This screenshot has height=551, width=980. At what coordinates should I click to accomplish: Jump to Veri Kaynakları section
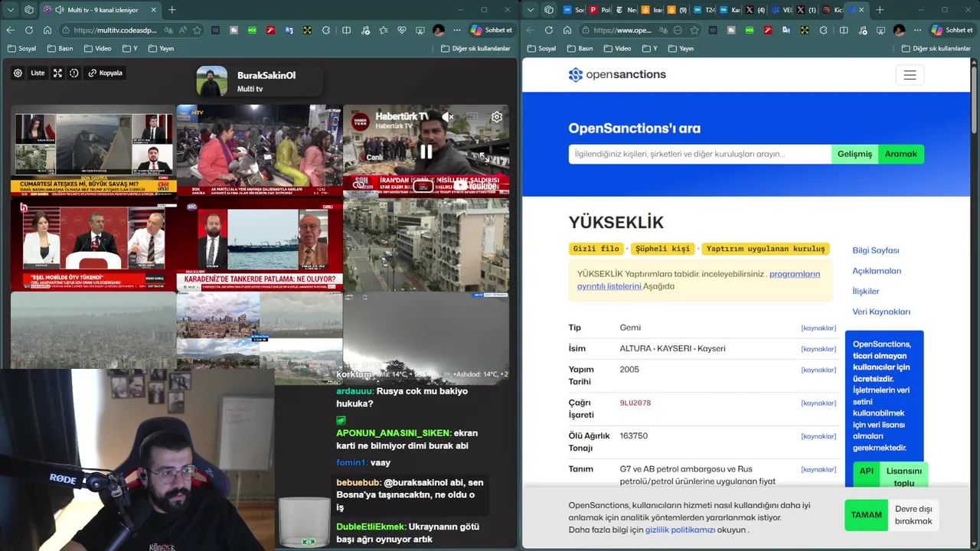click(881, 311)
